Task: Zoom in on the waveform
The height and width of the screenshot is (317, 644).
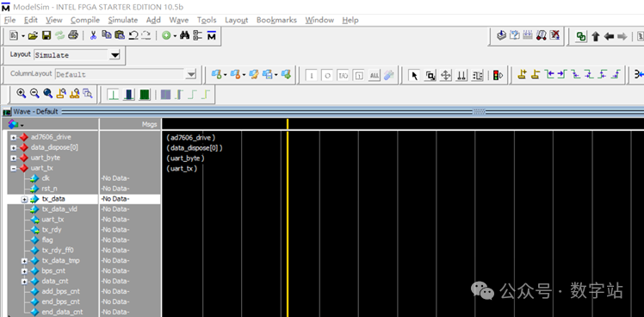Action: [22, 94]
